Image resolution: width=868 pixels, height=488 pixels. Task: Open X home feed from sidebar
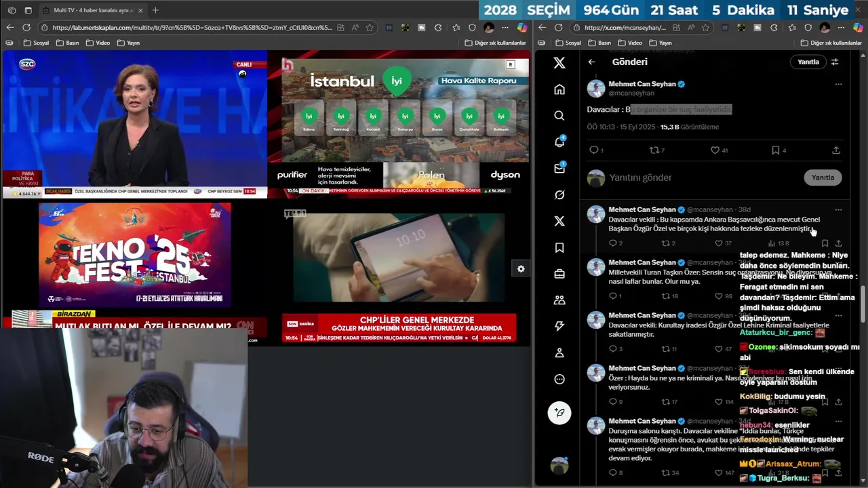(559, 89)
